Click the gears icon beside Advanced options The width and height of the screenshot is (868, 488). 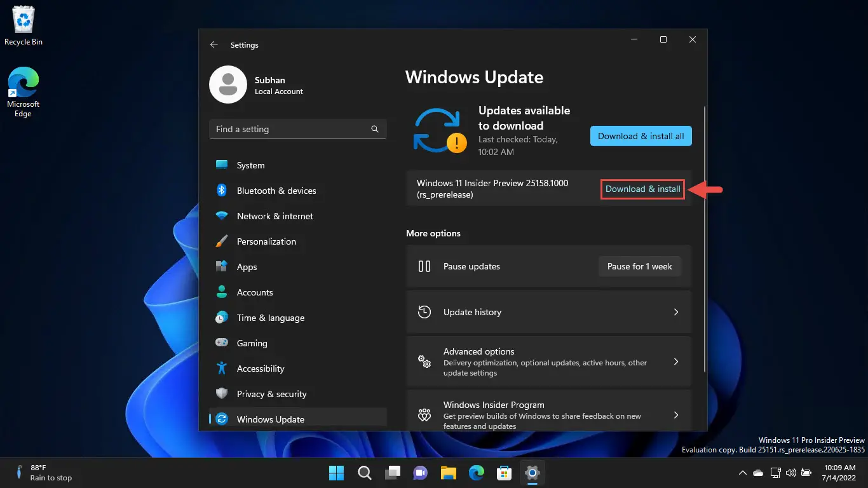coord(424,362)
